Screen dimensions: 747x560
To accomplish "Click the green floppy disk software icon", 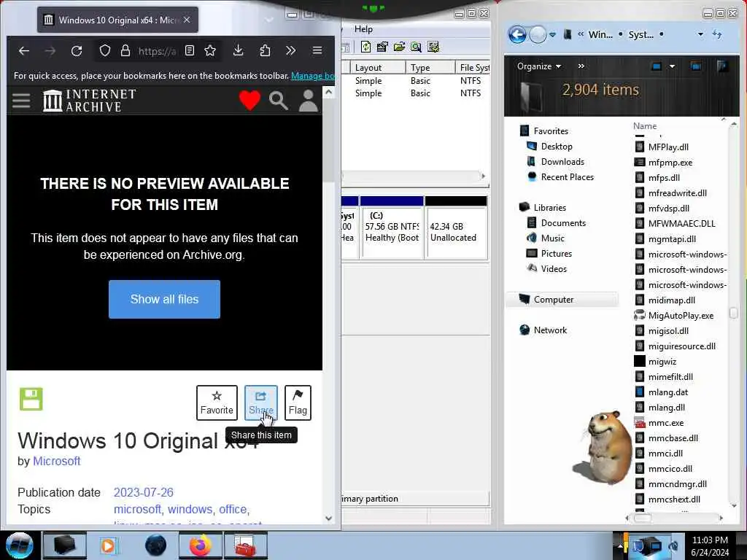I will 31,399.
